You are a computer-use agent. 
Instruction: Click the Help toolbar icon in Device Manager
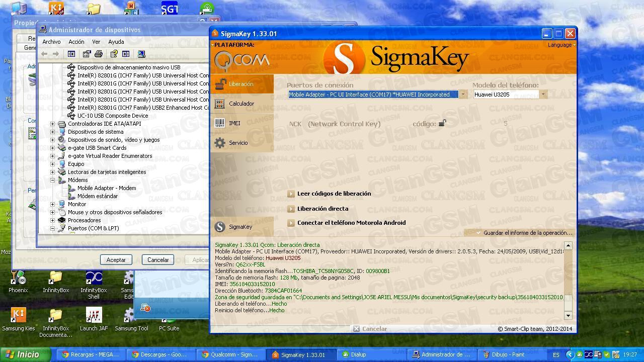coord(114,54)
